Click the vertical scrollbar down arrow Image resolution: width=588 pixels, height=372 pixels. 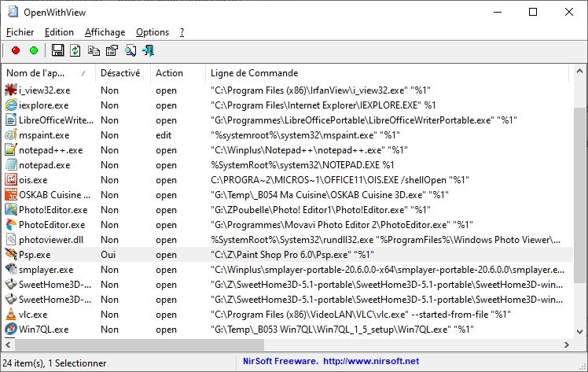tap(579, 332)
